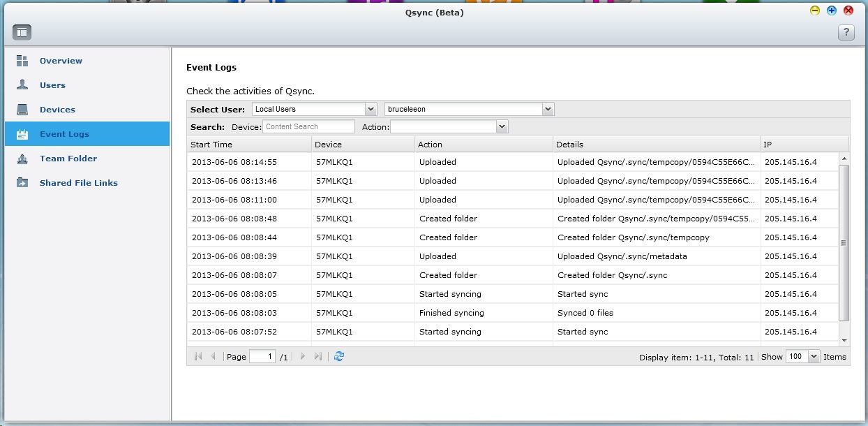This screenshot has height=426, width=868.
Task: Sort by Details column header
Action: (657, 145)
